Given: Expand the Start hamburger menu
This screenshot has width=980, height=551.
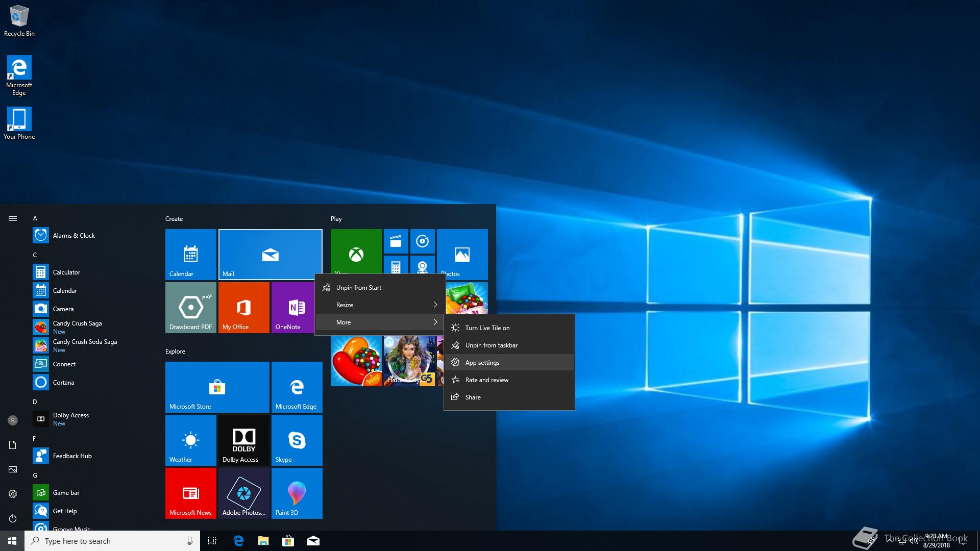Looking at the screenshot, I should coord(13,218).
